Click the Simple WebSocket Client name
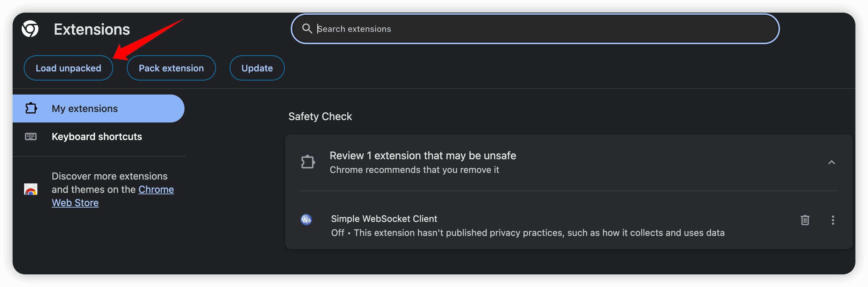 (384, 219)
